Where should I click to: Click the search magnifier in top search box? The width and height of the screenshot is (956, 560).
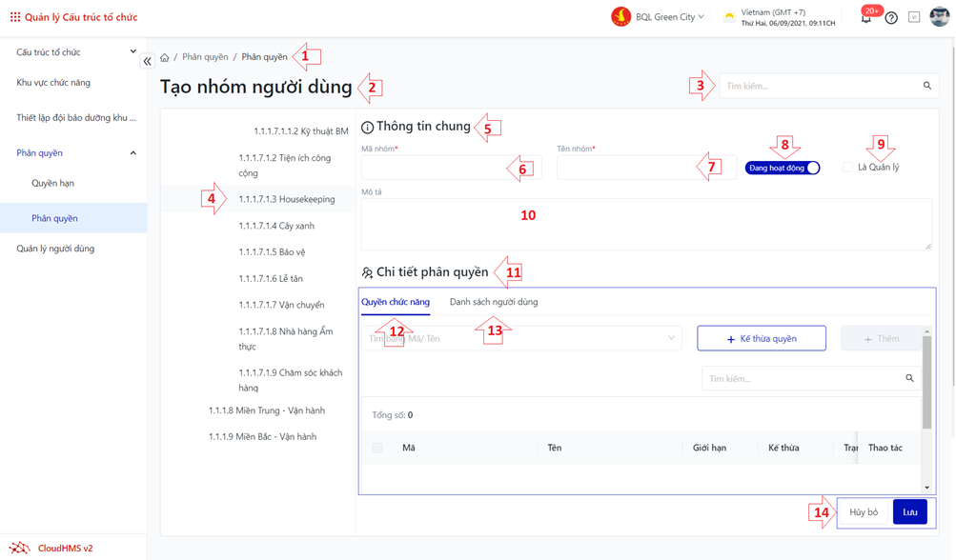click(x=926, y=86)
